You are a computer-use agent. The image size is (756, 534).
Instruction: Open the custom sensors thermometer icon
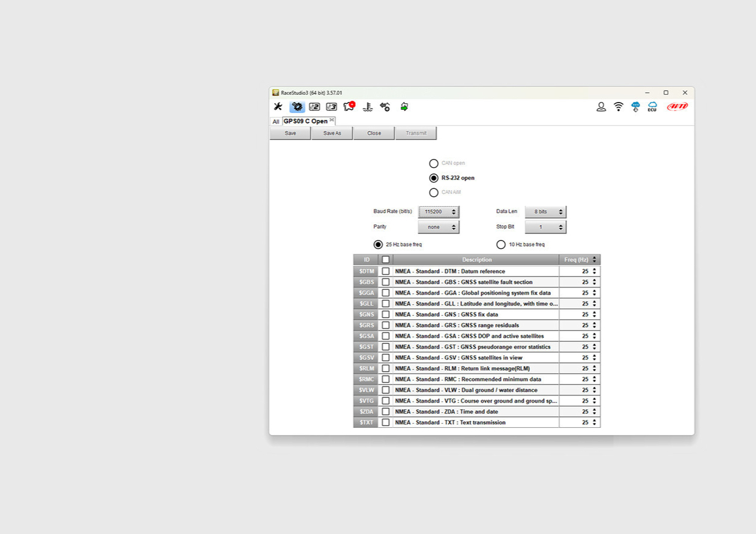[x=368, y=107]
